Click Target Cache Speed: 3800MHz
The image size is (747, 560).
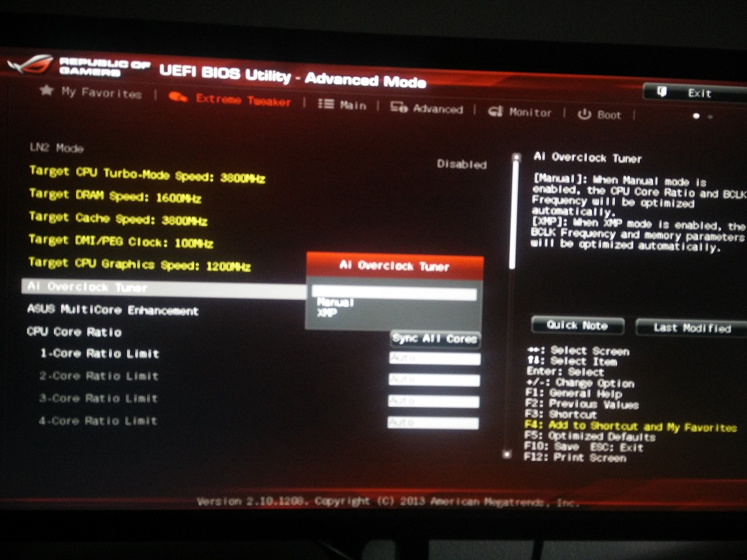pos(118,218)
